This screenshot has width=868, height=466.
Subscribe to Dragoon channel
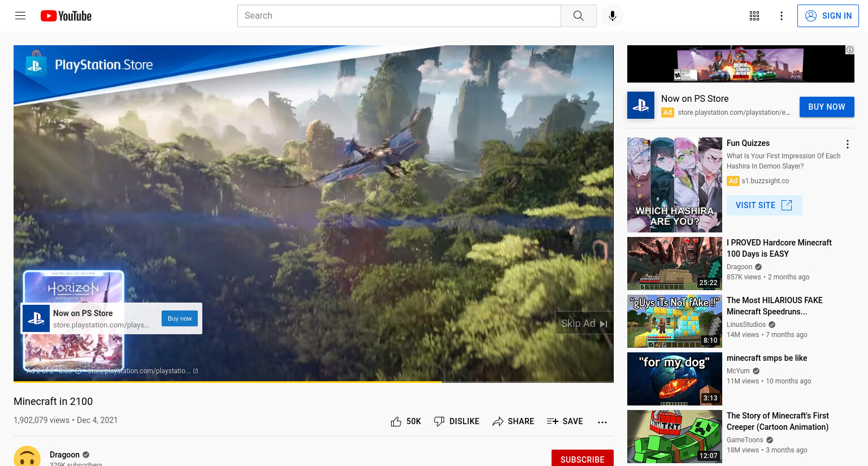583,458
